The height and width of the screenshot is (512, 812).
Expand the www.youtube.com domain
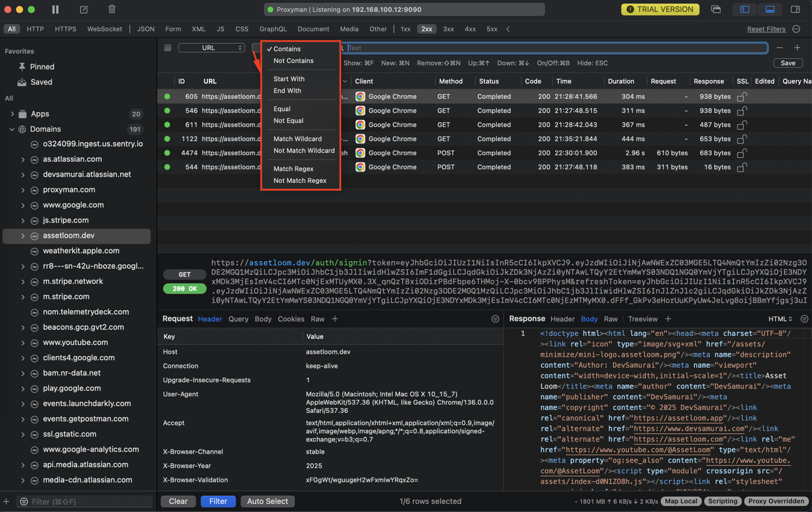point(23,343)
